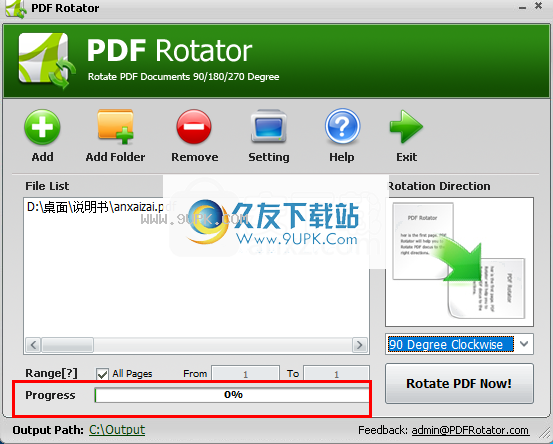Select the anxaizai.pdf entry in File List
This screenshot has height=444, width=553.
point(101,207)
